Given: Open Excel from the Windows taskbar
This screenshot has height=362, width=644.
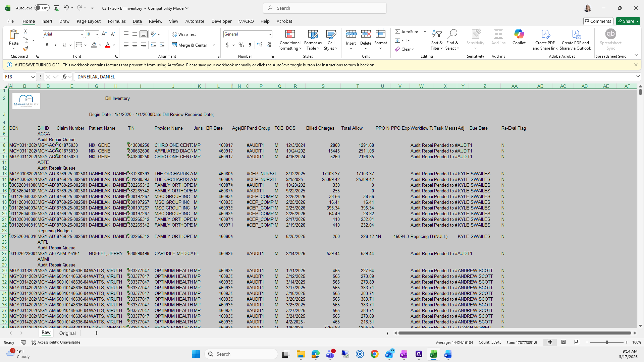Looking at the screenshot, I should point(433,354).
